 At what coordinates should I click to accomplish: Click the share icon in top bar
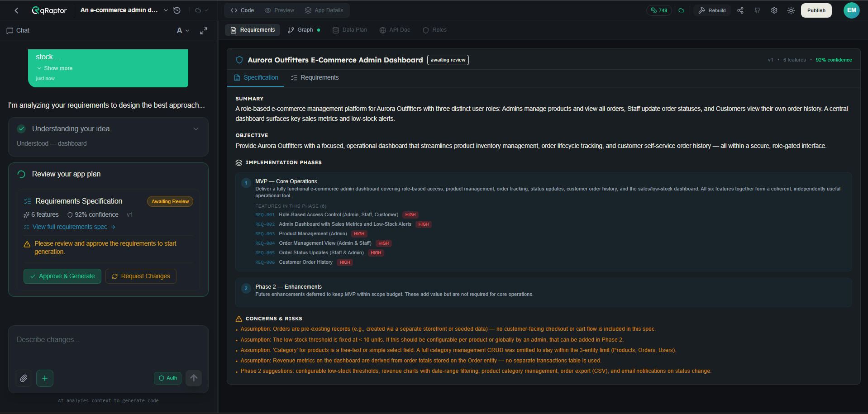click(x=740, y=10)
